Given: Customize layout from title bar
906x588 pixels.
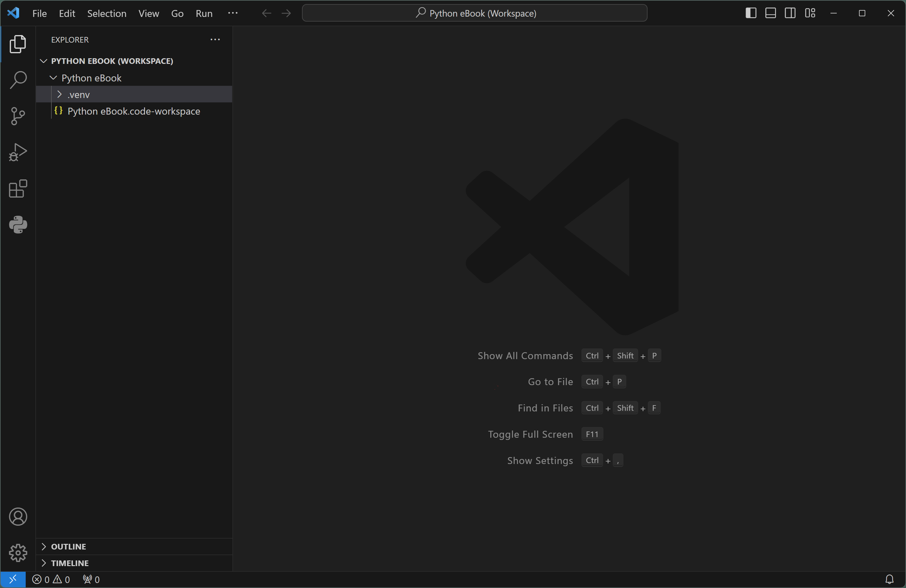Looking at the screenshot, I should click(810, 13).
